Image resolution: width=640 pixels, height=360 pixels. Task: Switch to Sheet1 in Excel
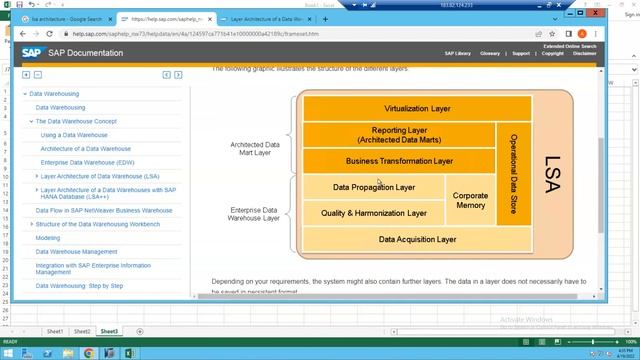pyautogui.click(x=55, y=331)
